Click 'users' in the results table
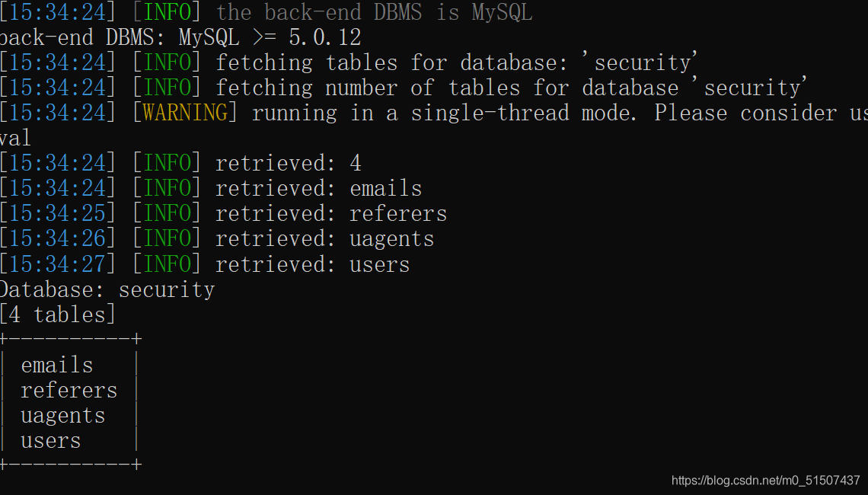The image size is (868, 495). click(51, 441)
